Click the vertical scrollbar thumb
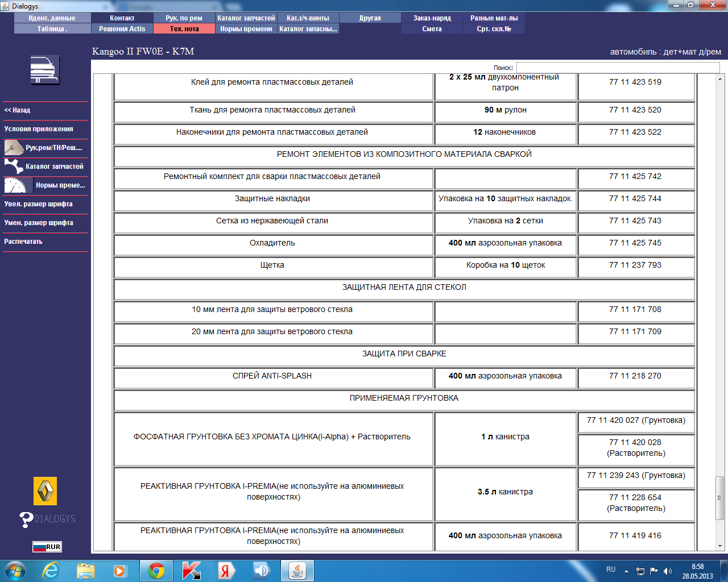 [720, 498]
